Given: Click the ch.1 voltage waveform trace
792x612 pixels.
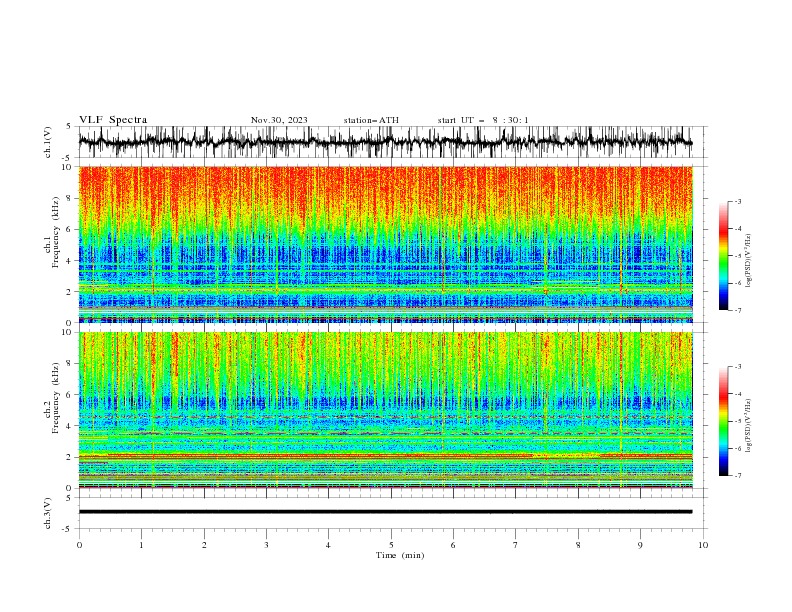Looking at the screenshot, I should coord(385,142).
